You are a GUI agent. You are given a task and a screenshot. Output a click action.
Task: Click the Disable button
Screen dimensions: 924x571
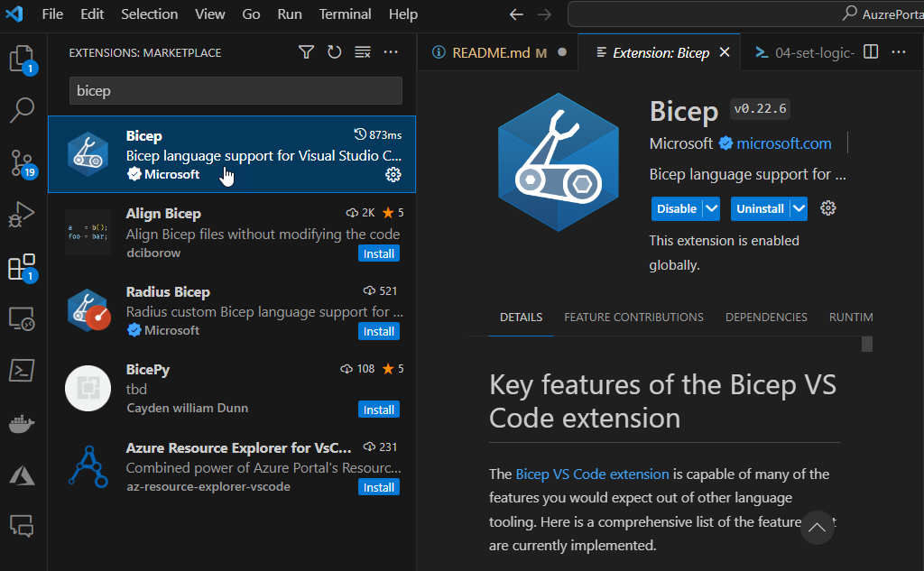click(677, 208)
